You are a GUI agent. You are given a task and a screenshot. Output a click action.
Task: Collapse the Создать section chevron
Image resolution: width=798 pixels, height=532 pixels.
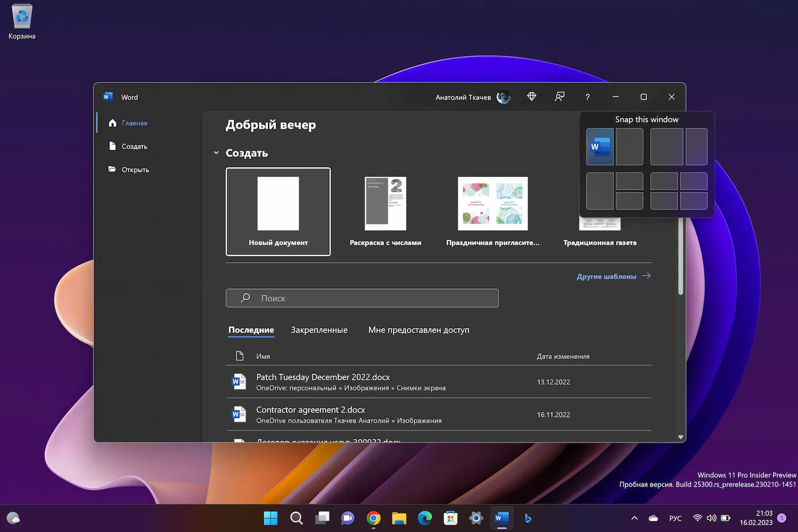click(x=217, y=153)
